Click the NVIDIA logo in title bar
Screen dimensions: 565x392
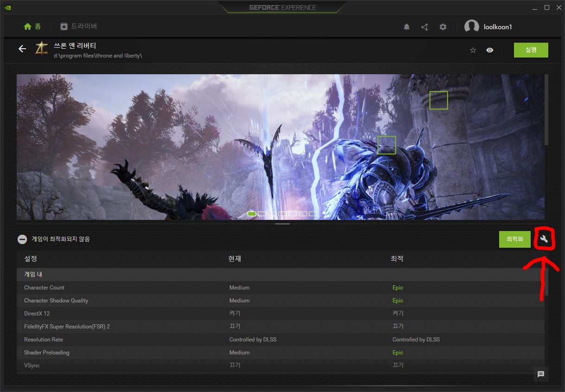(x=8, y=7)
